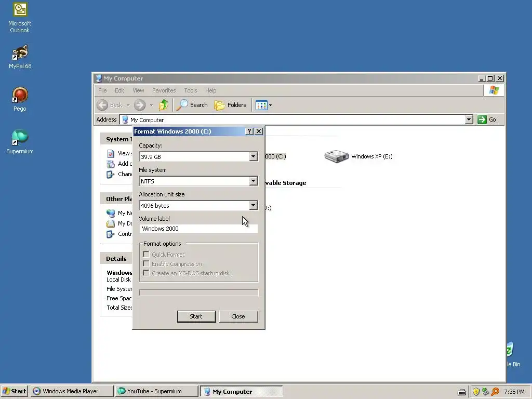This screenshot has width=532, height=399.
Task: Close the Format Windows 2000 dialog with X
Action: tap(259, 131)
